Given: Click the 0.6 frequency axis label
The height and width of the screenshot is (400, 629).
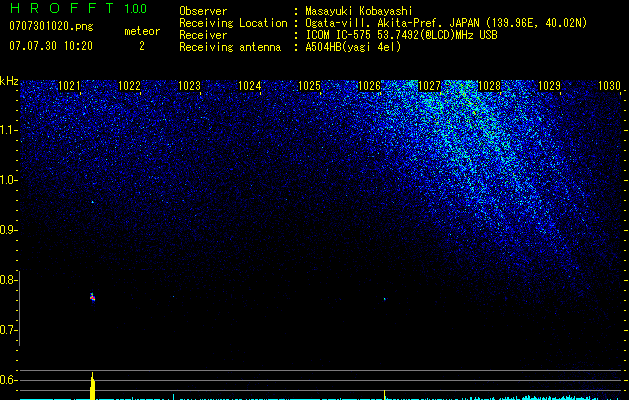Looking at the screenshot, I should pos(8,380).
